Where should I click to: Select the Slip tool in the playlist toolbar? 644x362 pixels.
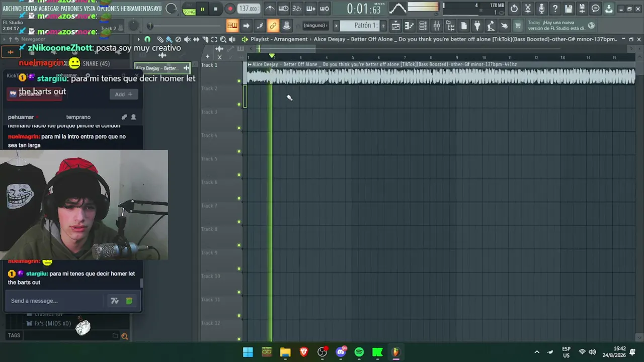(x=196, y=39)
